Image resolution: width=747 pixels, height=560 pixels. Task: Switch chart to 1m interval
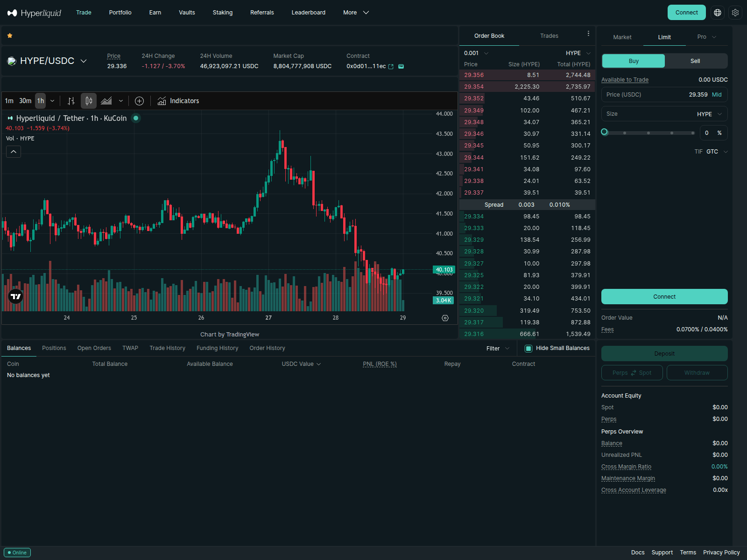(9, 101)
